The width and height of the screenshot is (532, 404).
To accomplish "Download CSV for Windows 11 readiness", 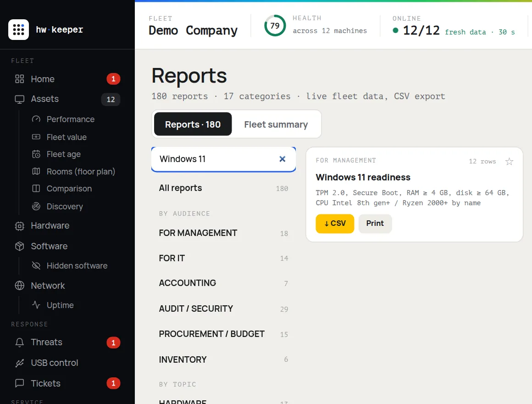I will (335, 224).
